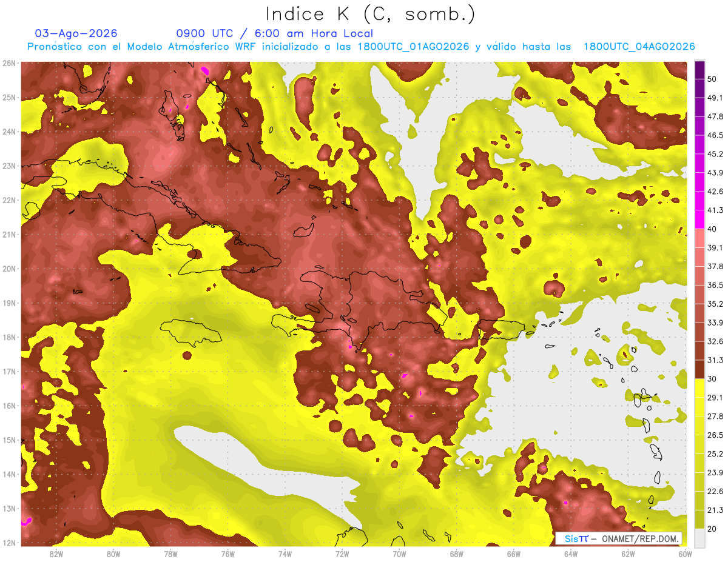
Task: Click the "66W" longitude label
Action: [514, 554]
